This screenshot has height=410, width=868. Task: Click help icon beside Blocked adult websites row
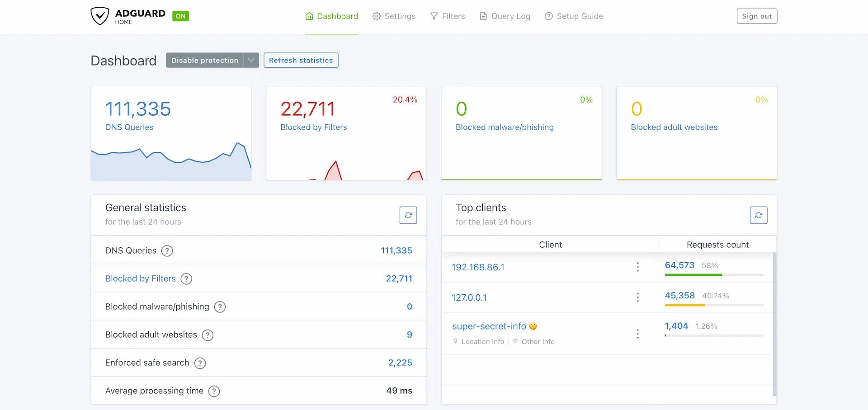pyautogui.click(x=208, y=335)
